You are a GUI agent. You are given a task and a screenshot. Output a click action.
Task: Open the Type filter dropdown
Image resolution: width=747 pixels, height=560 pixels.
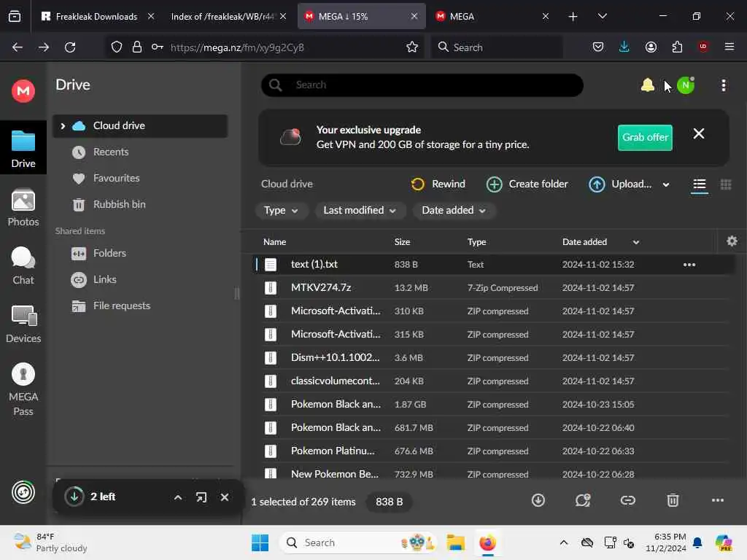(x=281, y=211)
